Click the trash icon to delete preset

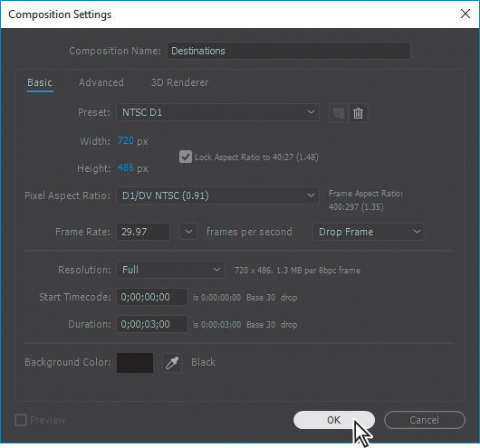pos(358,113)
